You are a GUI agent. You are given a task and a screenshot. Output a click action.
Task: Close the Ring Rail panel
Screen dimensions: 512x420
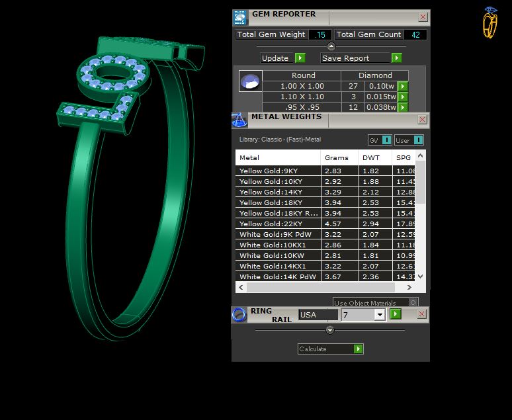(x=421, y=314)
